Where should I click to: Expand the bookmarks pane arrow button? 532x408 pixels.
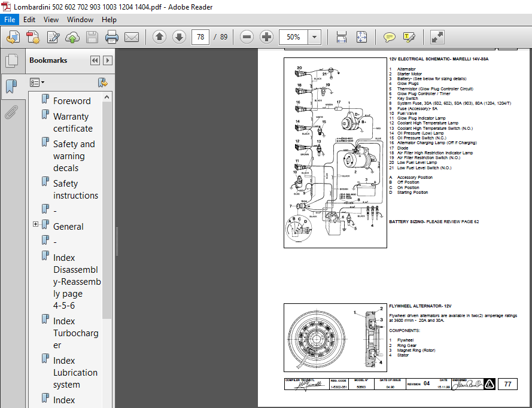coord(108,60)
